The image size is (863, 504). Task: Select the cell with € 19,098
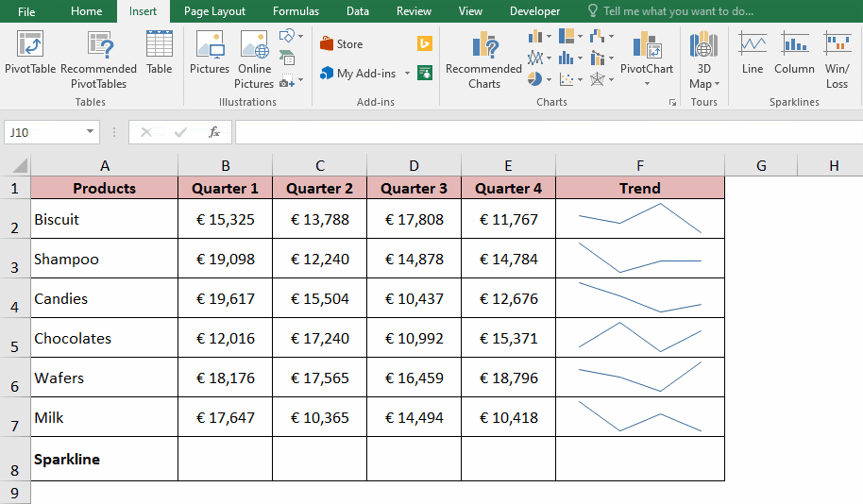(225, 258)
